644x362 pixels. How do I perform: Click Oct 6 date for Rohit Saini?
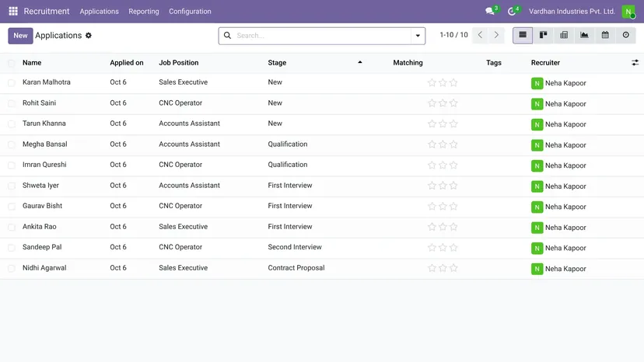118,103
